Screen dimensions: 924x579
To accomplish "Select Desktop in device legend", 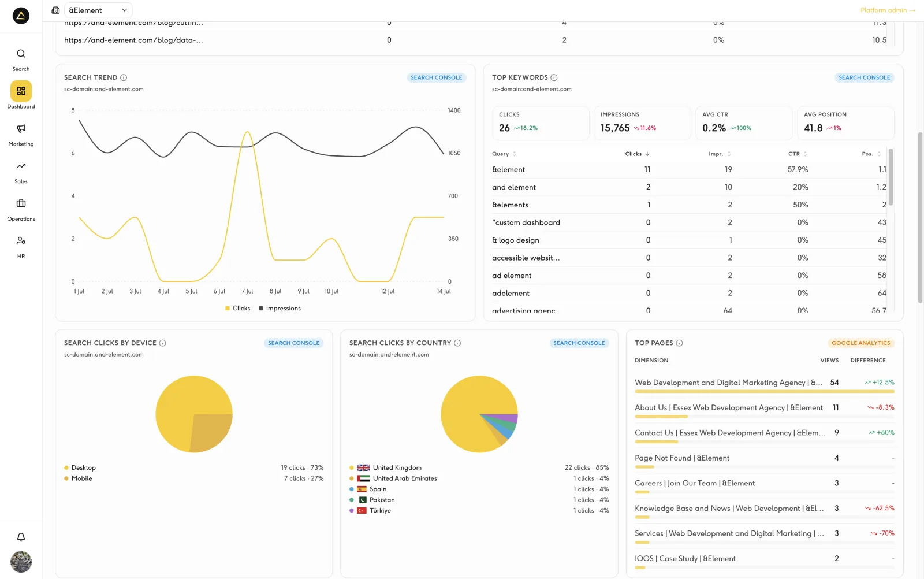I will (x=194, y=467).
